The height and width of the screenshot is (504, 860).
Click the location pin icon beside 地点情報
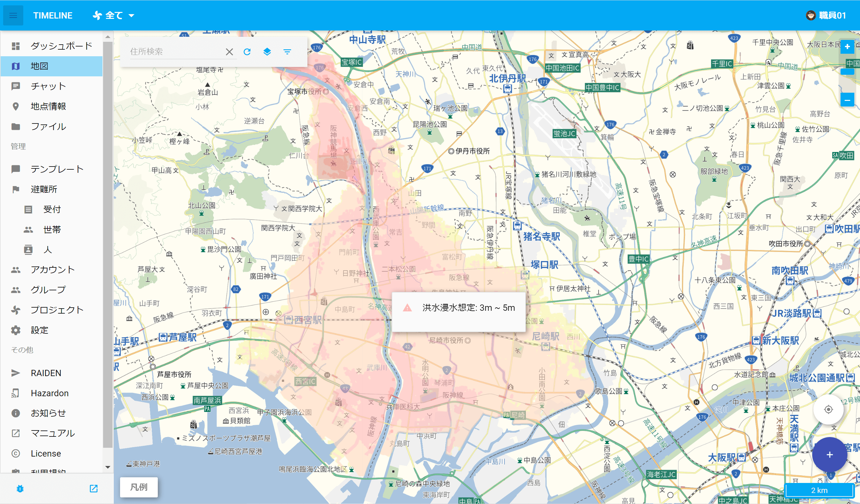pyautogui.click(x=16, y=106)
